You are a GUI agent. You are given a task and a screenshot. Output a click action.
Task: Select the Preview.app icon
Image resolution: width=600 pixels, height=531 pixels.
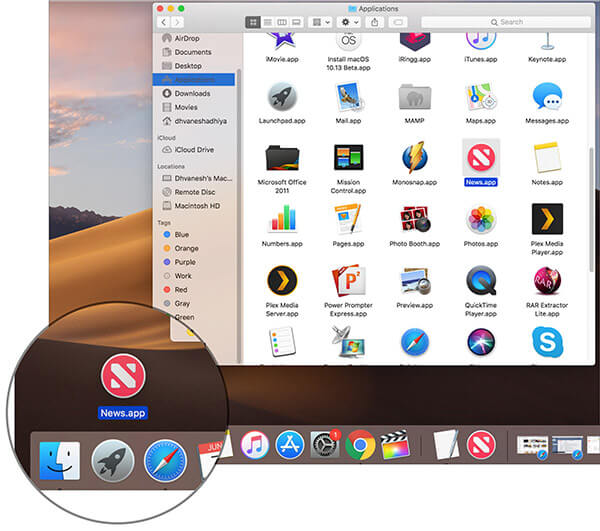point(415,282)
